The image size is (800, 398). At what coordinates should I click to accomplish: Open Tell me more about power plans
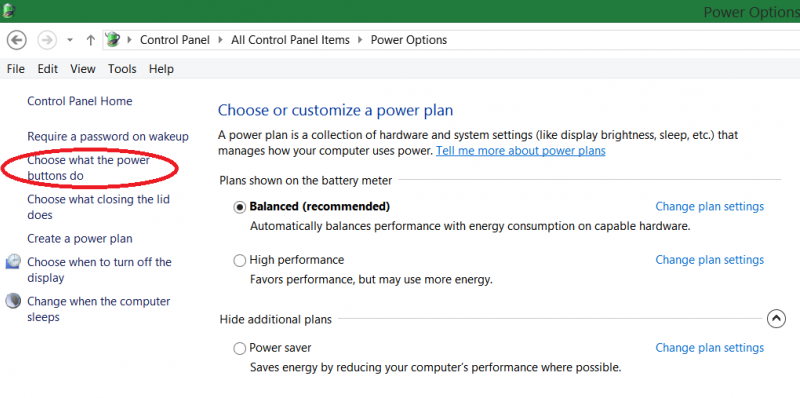(x=520, y=151)
